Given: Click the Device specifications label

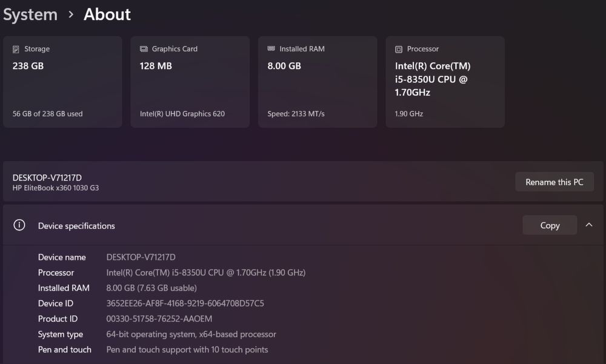Looking at the screenshot, I should 76,226.
